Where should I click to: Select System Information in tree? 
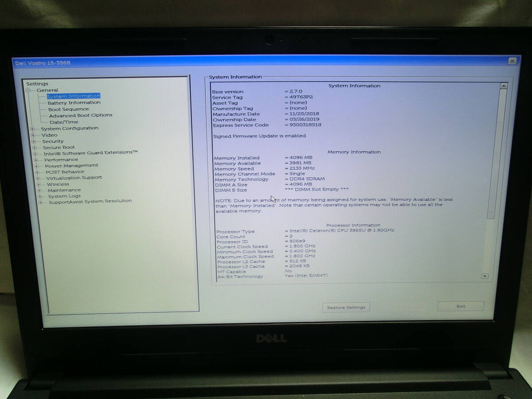(x=74, y=96)
